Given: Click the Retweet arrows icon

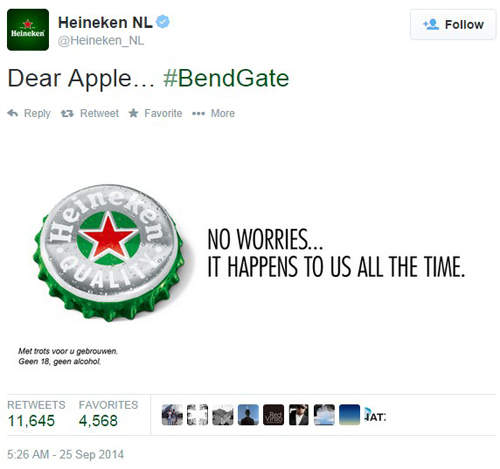Looking at the screenshot, I should pyautogui.click(x=67, y=113).
